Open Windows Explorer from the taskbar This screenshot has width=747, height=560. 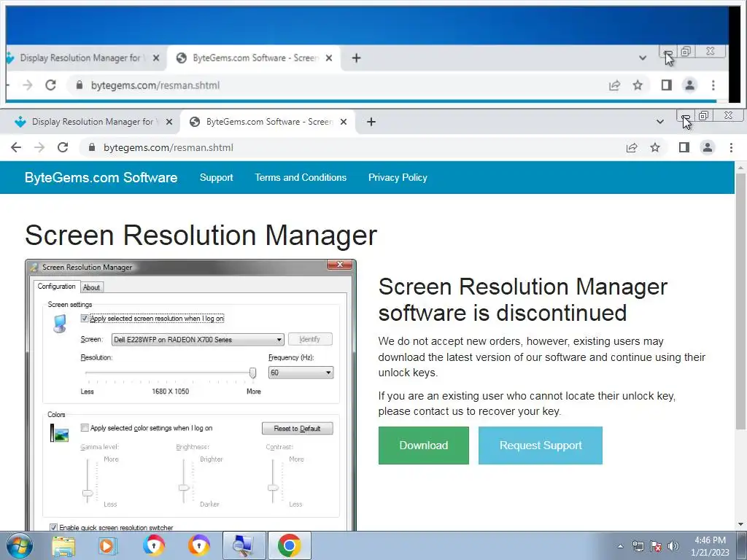[63, 546]
